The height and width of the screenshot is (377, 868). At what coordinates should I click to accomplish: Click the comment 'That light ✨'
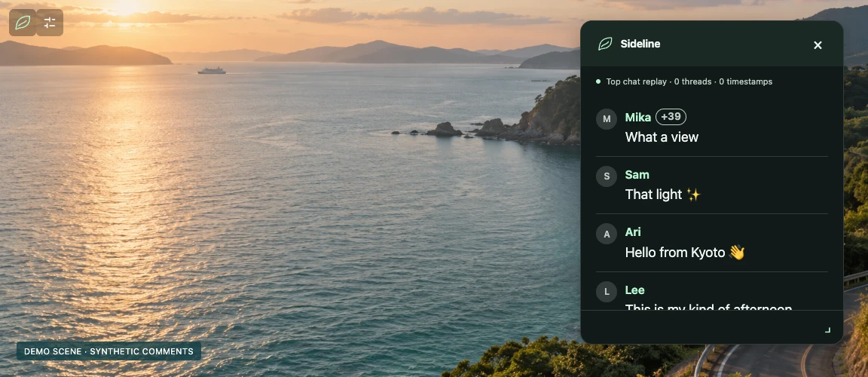coord(662,195)
